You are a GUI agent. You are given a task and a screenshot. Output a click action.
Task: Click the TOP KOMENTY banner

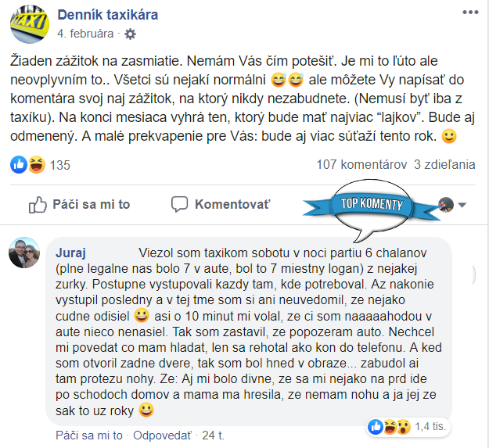click(371, 205)
